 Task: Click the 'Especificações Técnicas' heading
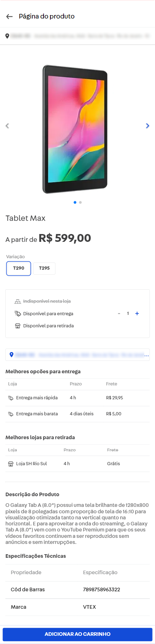click(x=36, y=556)
